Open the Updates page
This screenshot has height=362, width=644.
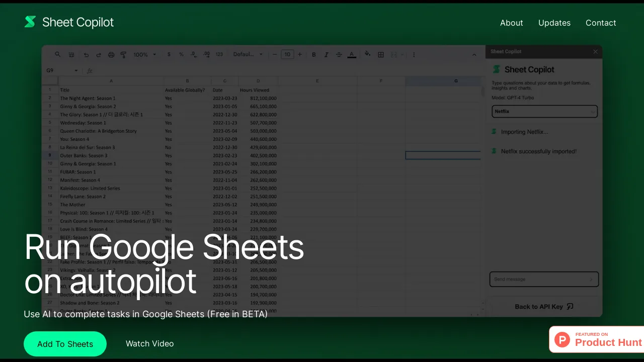point(554,23)
